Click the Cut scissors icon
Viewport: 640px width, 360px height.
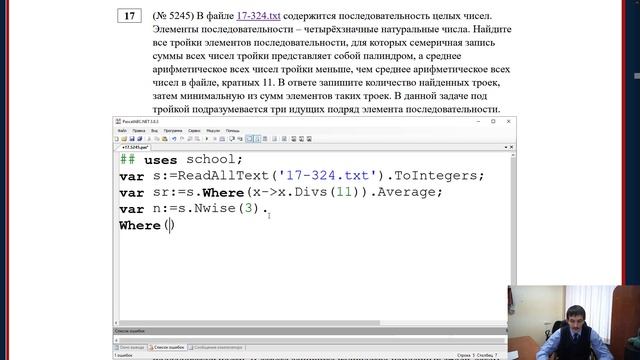[149, 139]
